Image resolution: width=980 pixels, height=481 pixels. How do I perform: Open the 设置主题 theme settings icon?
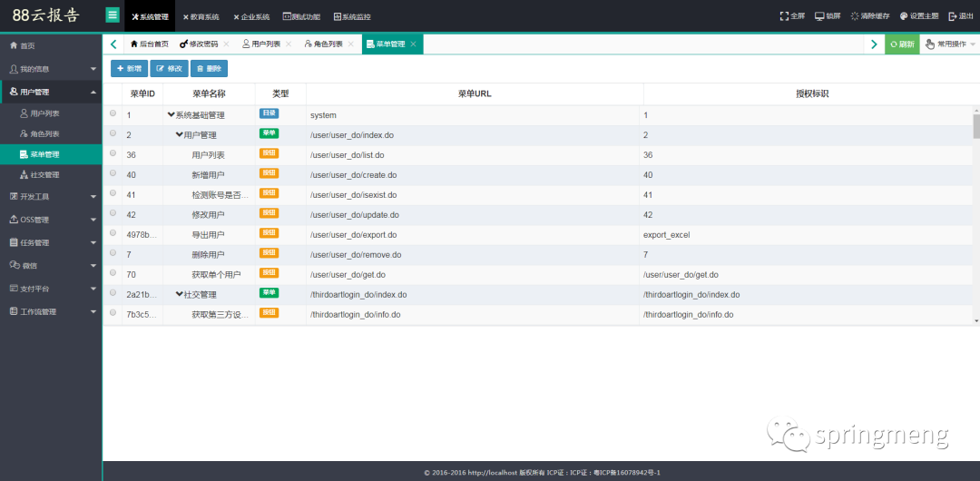coord(903,16)
